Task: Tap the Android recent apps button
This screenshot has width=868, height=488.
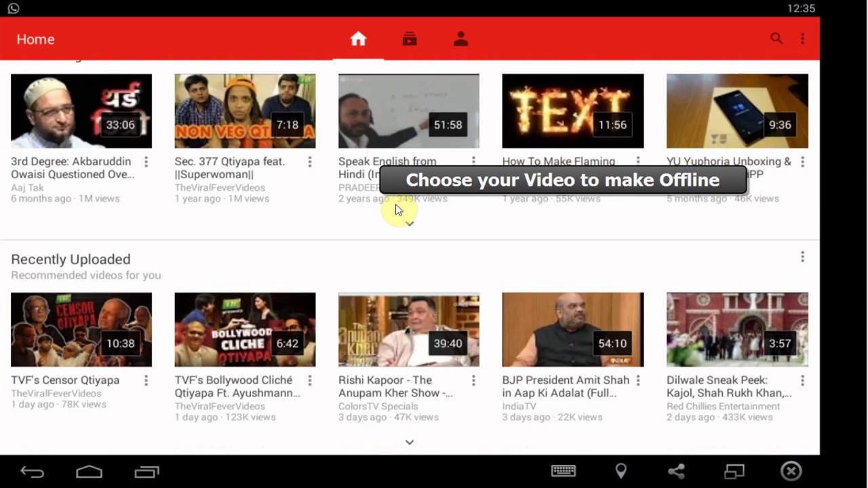Action: [146, 472]
